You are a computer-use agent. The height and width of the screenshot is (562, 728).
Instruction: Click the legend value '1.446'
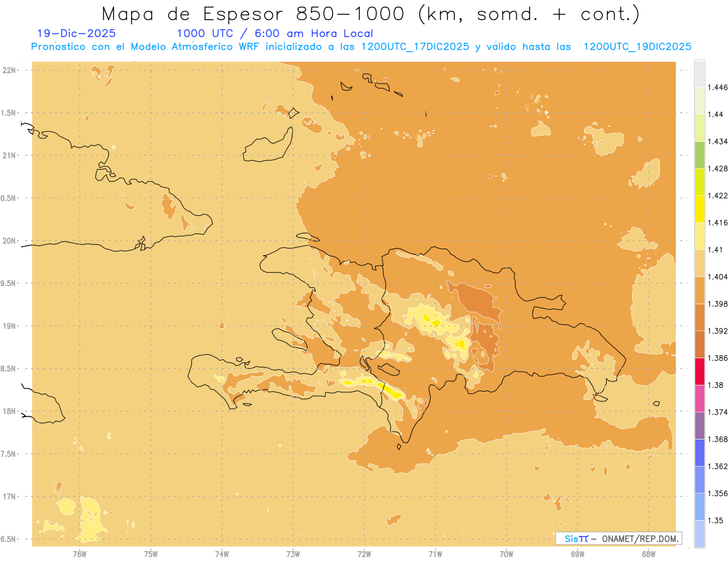click(719, 88)
